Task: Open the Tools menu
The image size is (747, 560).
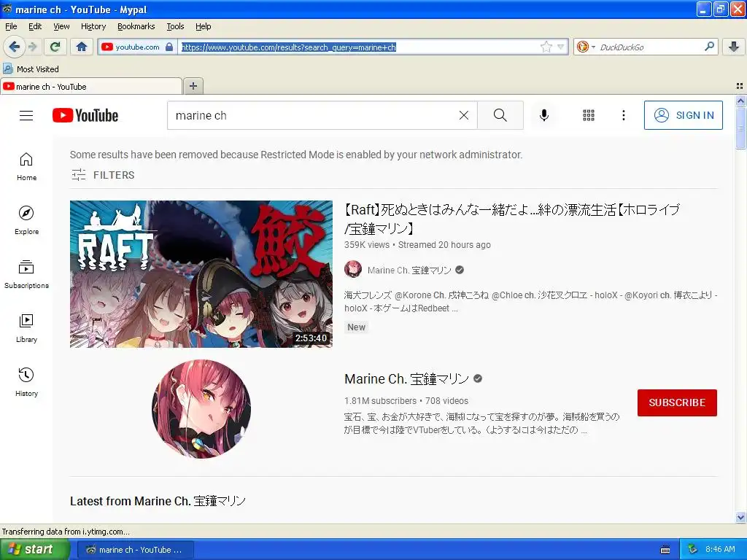Action: (175, 26)
